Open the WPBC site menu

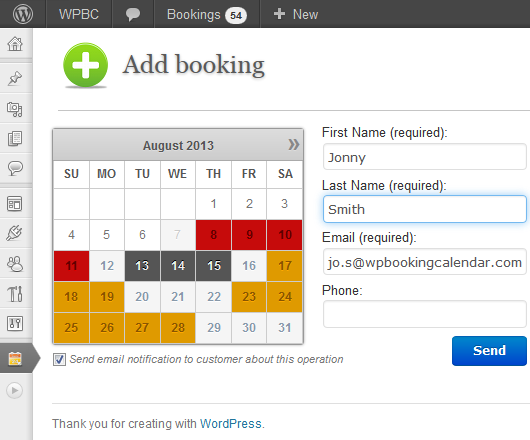coord(79,14)
